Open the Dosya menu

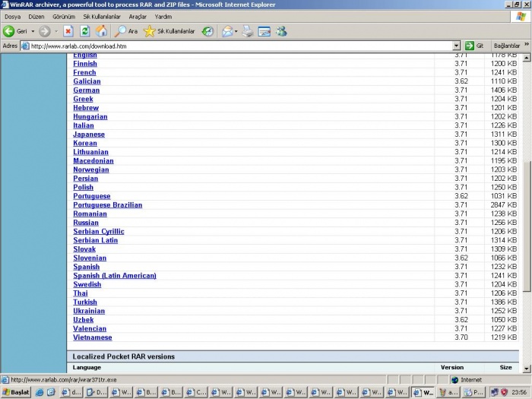(13, 16)
